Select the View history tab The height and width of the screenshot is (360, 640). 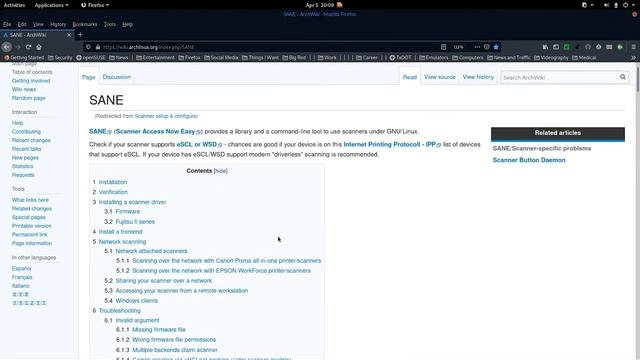pyautogui.click(x=478, y=77)
